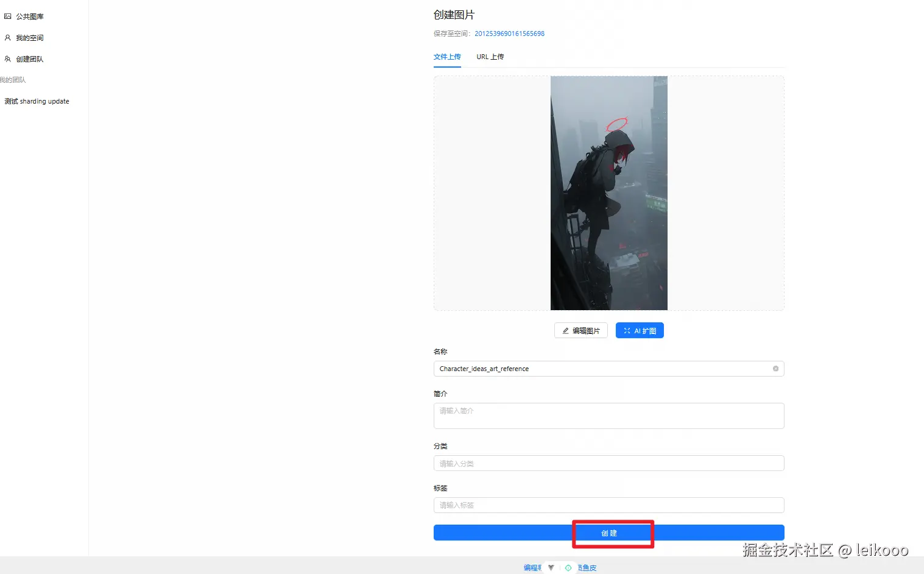Switch to the URL 上传 tab
The height and width of the screenshot is (574, 924).
coord(490,57)
